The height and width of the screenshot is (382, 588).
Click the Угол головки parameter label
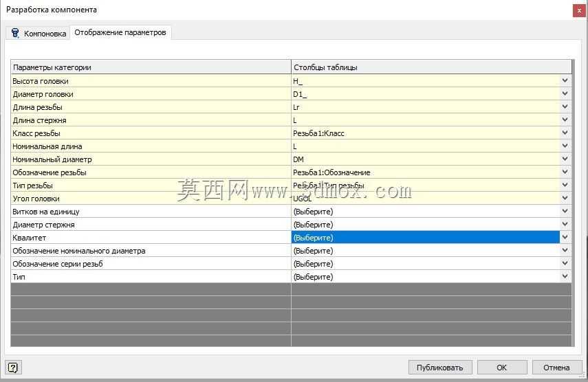coord(36,199)
